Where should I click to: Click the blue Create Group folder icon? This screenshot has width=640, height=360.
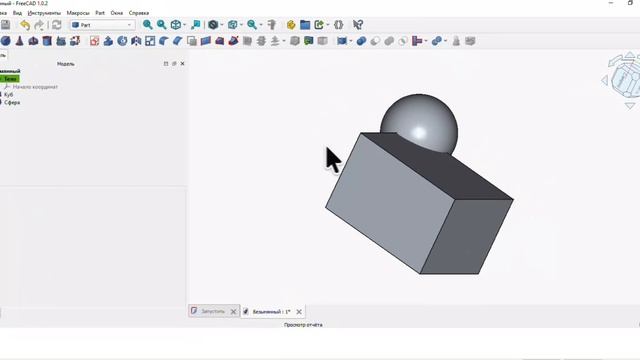point(305,25)
